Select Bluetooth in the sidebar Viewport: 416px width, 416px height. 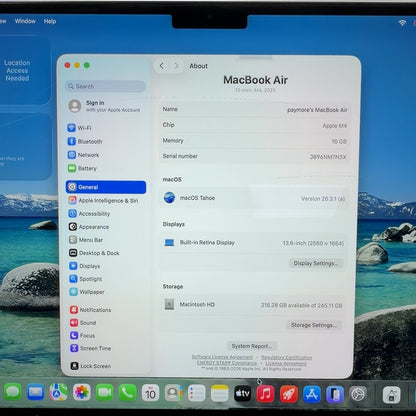[x=85, y=141]
